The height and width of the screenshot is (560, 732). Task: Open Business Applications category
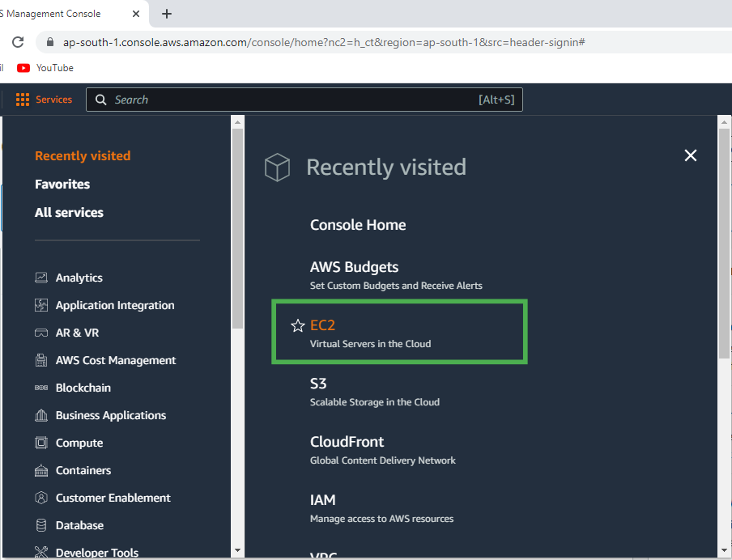tap(111, 415)
